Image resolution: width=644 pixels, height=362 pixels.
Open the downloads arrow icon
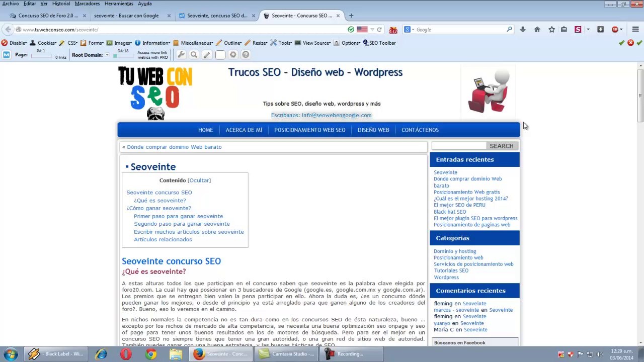click(x=523, y=30)
